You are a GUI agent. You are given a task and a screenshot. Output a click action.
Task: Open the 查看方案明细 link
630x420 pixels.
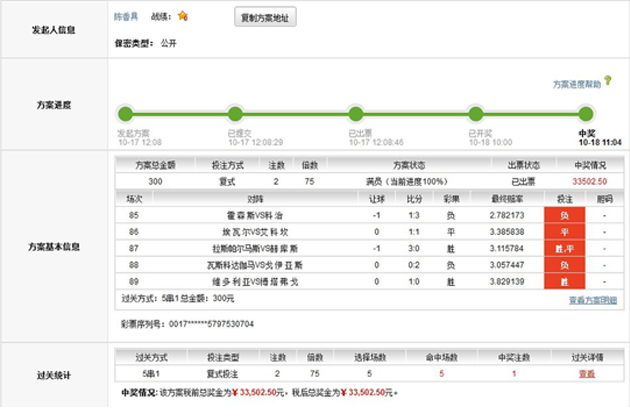(592, 299)
